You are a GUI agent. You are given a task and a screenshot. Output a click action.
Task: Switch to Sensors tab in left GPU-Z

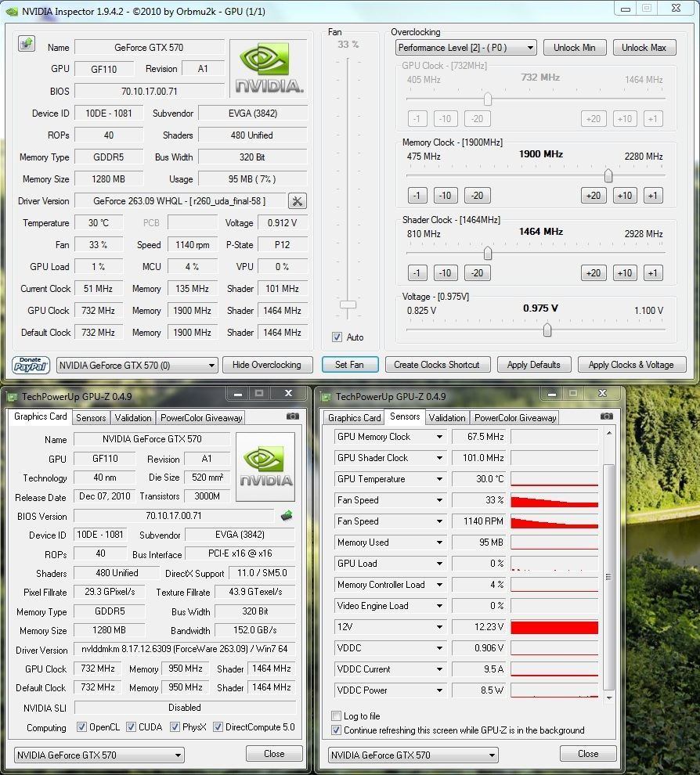91,418
